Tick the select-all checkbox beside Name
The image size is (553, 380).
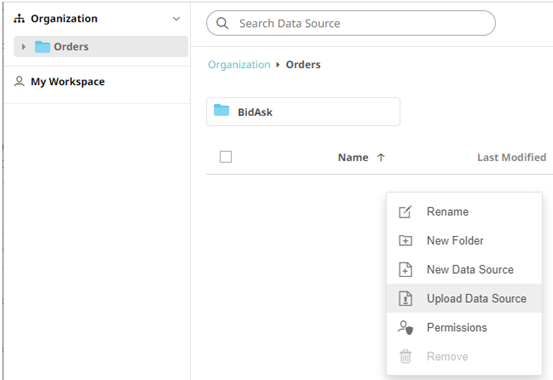[226, 157]
